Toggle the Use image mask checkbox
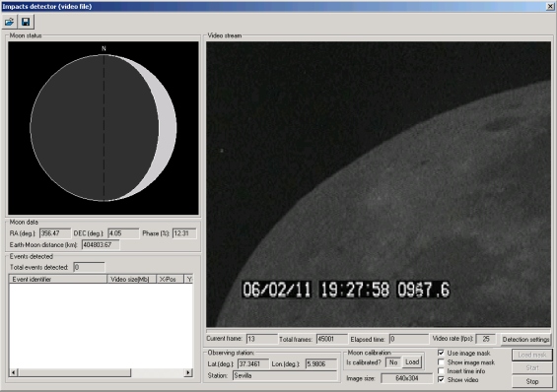The image size is (557, 392). 441,353
